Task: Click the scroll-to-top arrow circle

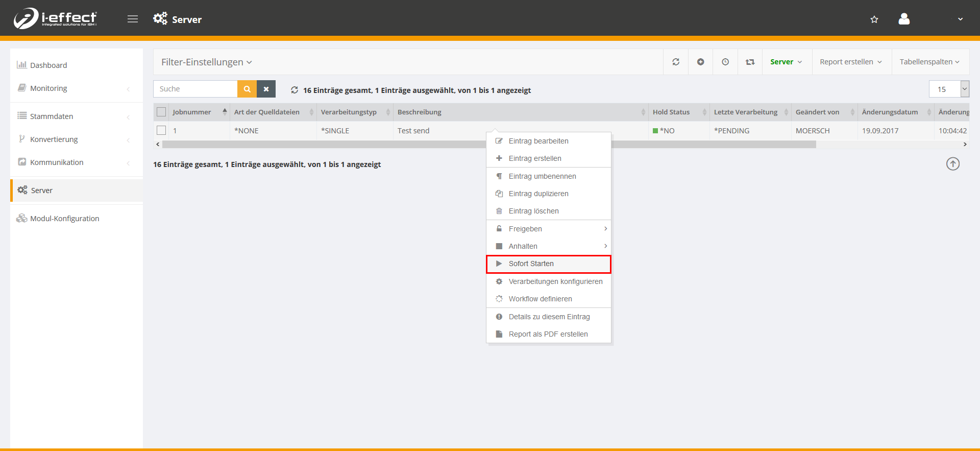Action: pos(952,164)
